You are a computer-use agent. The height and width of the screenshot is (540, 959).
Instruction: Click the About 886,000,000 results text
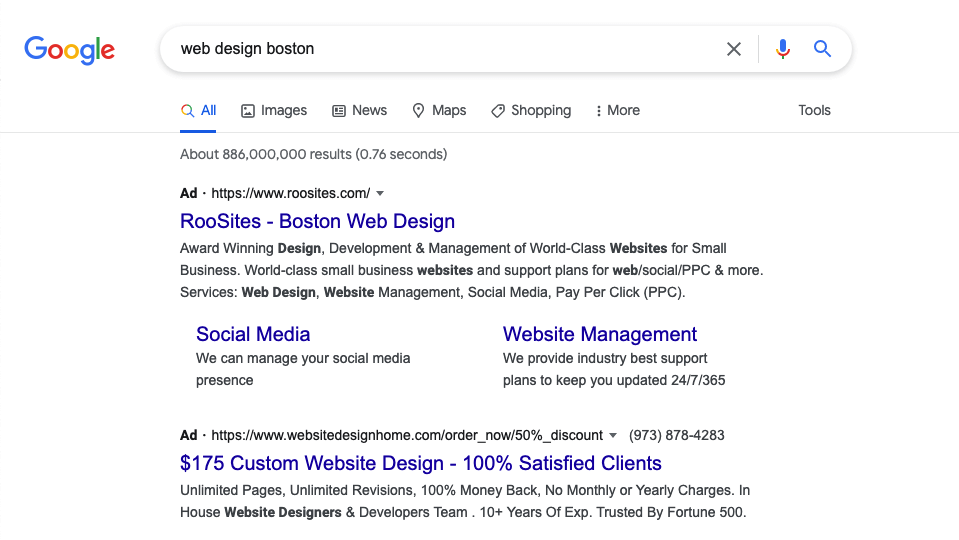[313, 154]
